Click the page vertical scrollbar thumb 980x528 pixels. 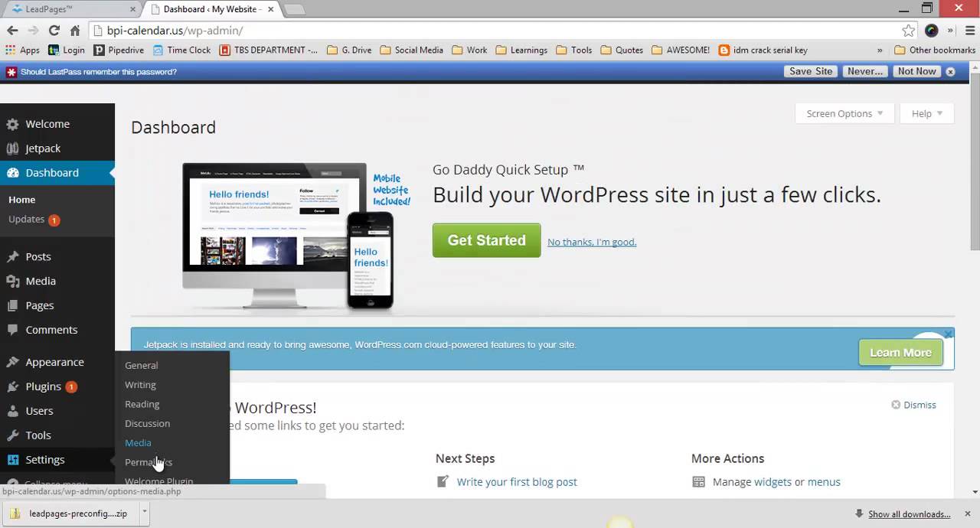[x=975, y=161]
